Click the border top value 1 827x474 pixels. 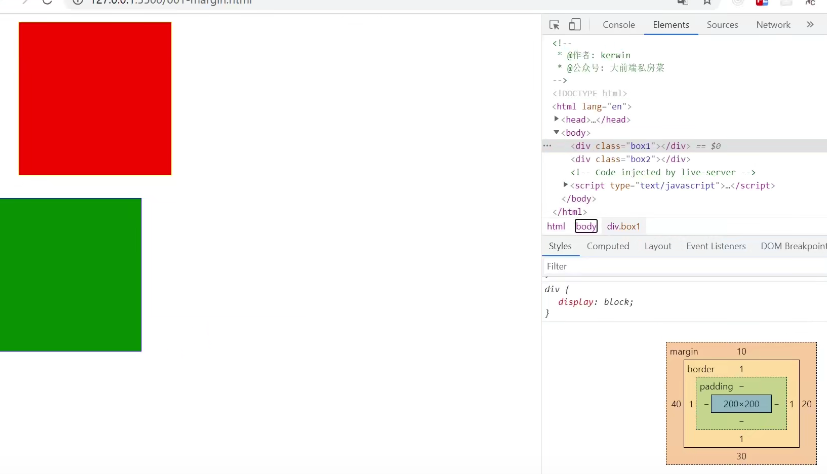[741, 369]
